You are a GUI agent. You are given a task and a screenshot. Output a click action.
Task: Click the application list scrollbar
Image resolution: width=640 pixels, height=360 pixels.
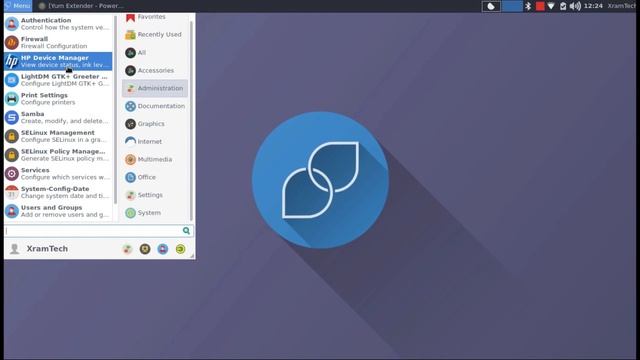tap(116, 110)
